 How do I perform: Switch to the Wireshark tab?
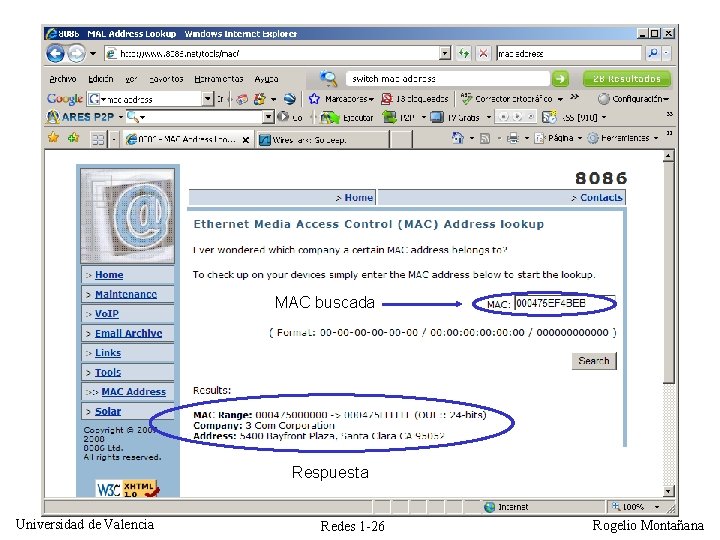point(322,140)
